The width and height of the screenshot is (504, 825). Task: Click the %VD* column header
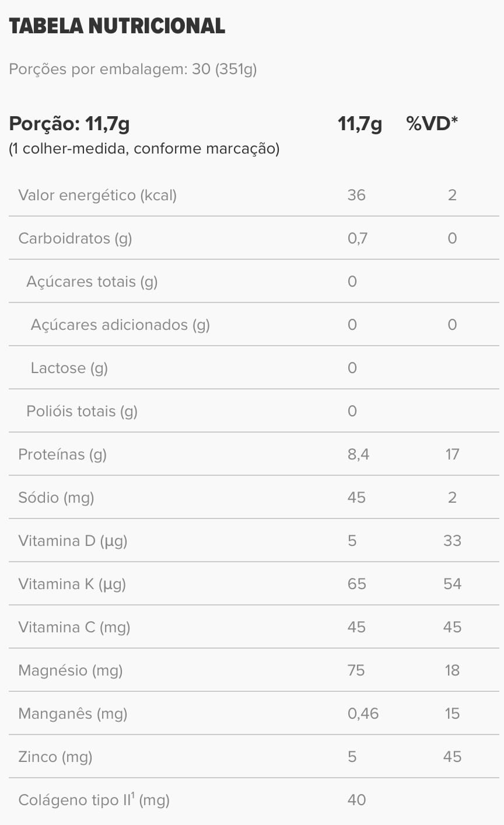point(432,124)
